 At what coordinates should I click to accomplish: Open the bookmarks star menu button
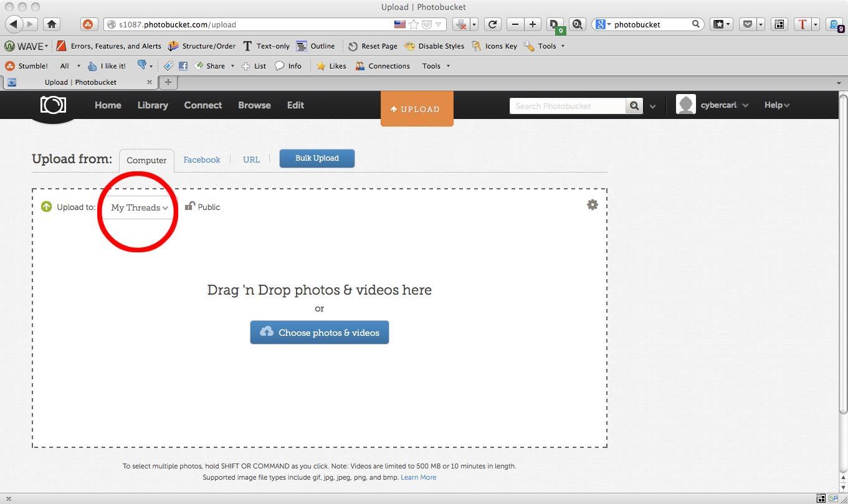click(722, 24)
